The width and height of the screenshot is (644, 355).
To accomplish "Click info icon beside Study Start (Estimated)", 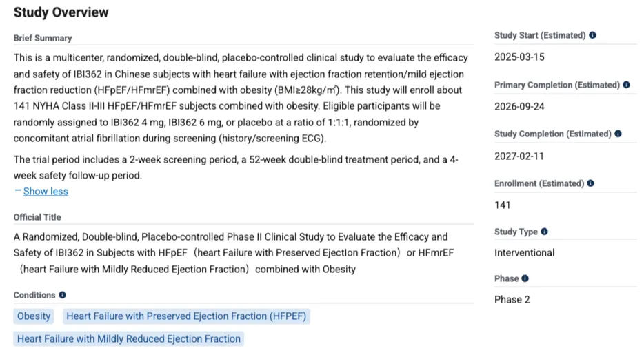I will coord(593,35).
